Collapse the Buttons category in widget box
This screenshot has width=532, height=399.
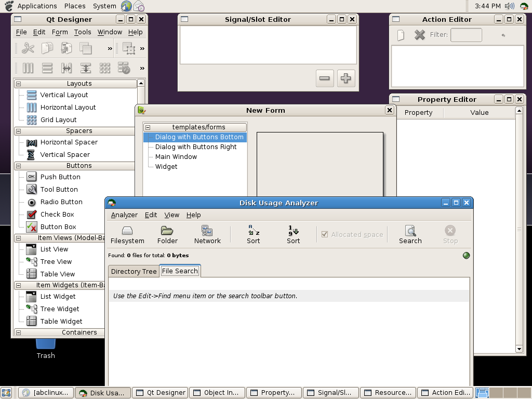[x=19, y=166]
